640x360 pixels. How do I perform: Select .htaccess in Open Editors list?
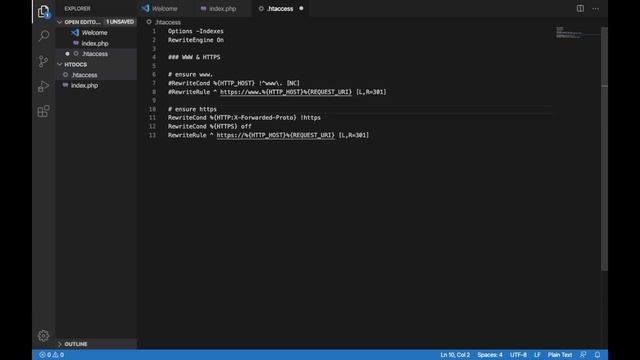click(95, 54)
